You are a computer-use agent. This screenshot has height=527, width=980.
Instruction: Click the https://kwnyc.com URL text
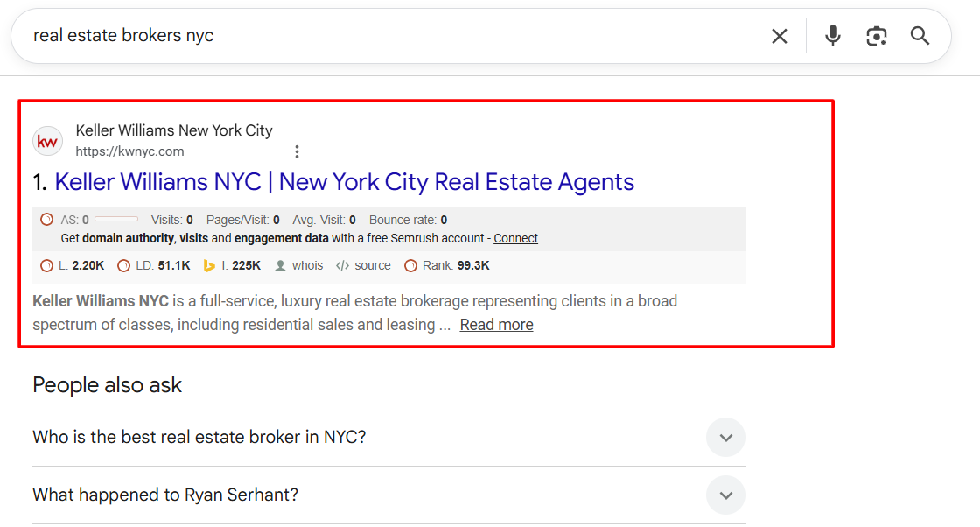129,151
